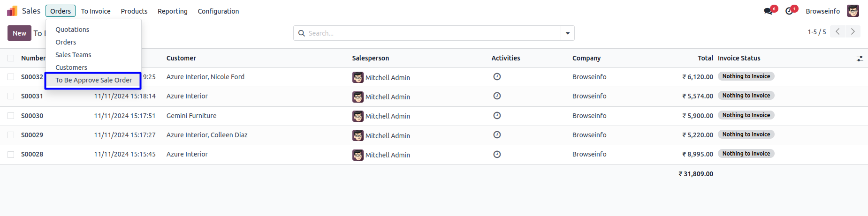This screenshot has width=868, height=216.
Task: Tick the checkbox for order S00029
Action: (11, 135)
